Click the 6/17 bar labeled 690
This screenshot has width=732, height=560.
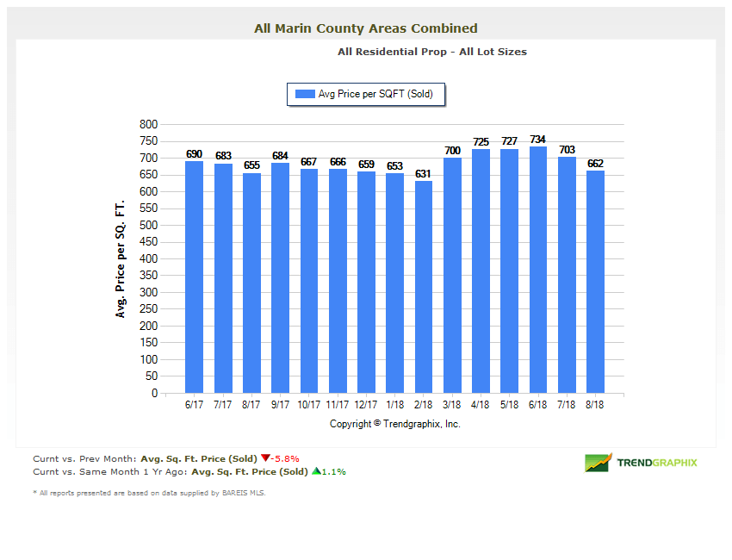194,276
